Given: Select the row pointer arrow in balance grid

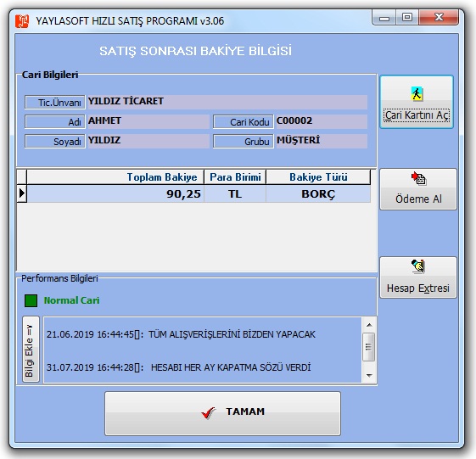Looking at the screenshot, I should pyautogui.click(x=21, y=193).
